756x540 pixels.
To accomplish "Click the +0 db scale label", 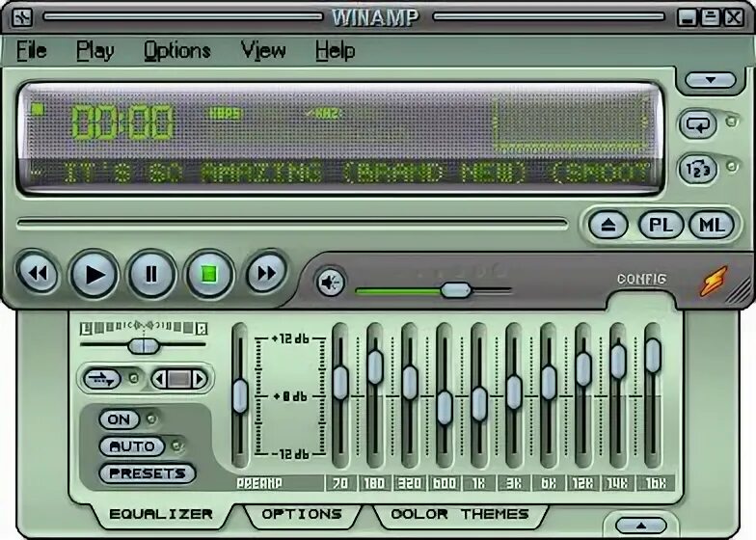I will (x=291, y=396).
